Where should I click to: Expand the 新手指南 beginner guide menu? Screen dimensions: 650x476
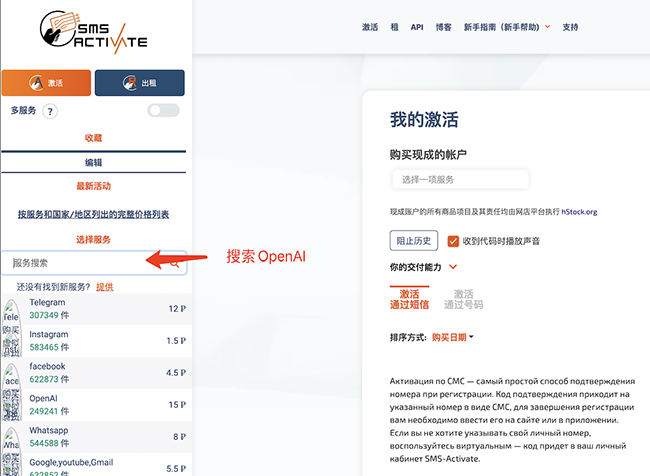click(x=507, y=27)
